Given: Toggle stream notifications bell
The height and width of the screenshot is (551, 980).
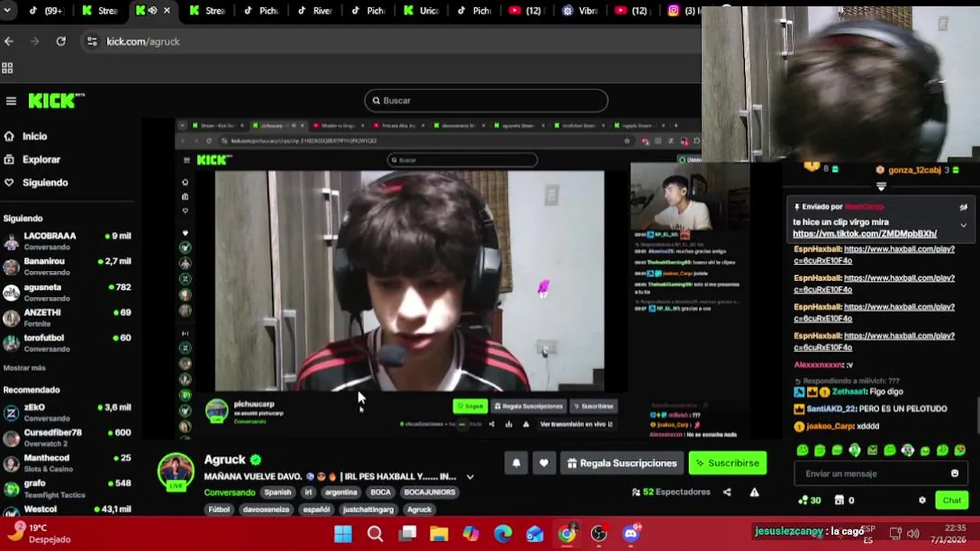Looking at the screenshot, I should [516, 463].
